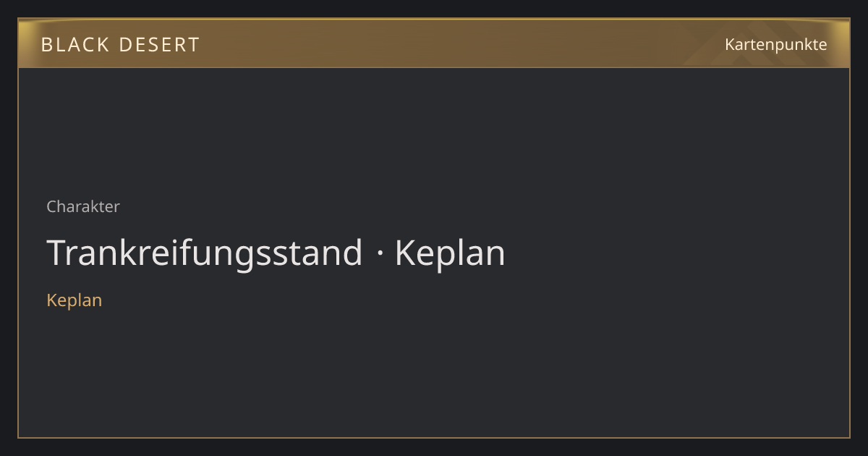Click the word Keplan in the large heading

point(450,254)
